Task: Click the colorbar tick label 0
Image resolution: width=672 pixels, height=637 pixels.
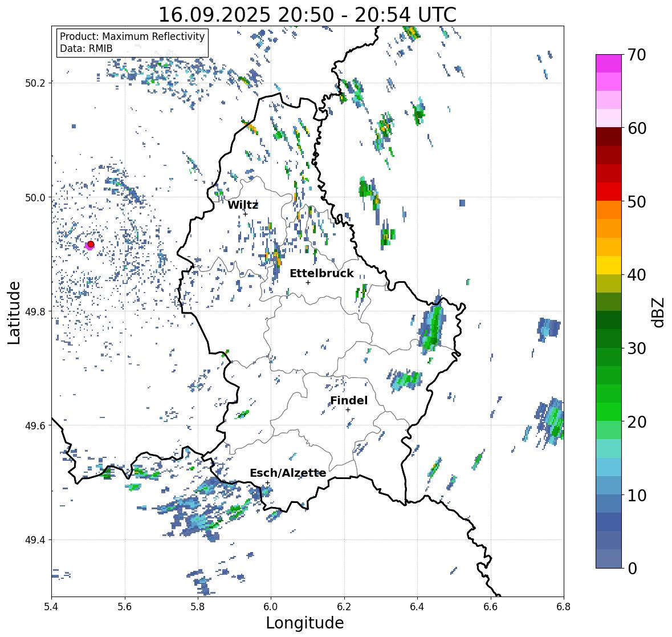Action: click(632, 569)
